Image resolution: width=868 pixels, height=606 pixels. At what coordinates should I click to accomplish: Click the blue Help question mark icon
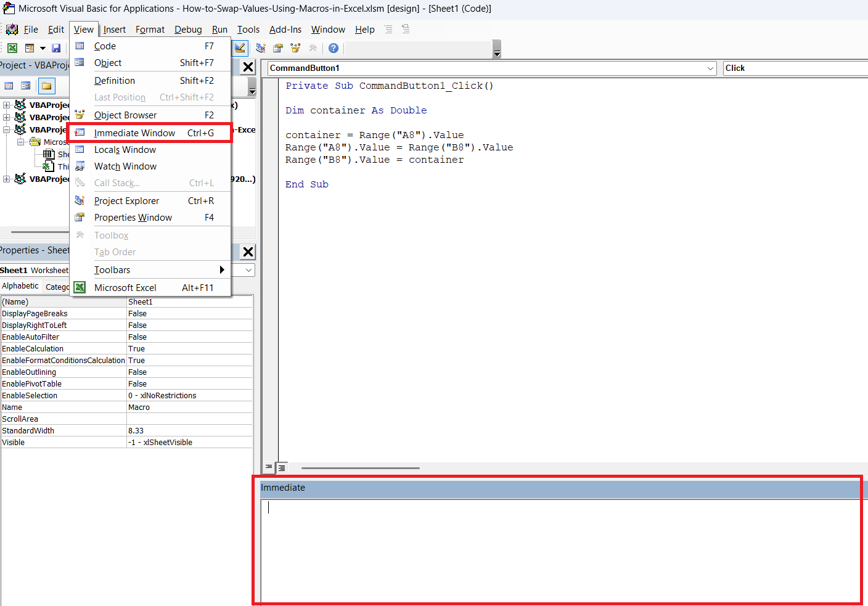pyautogui.click(x=334, y=48)
